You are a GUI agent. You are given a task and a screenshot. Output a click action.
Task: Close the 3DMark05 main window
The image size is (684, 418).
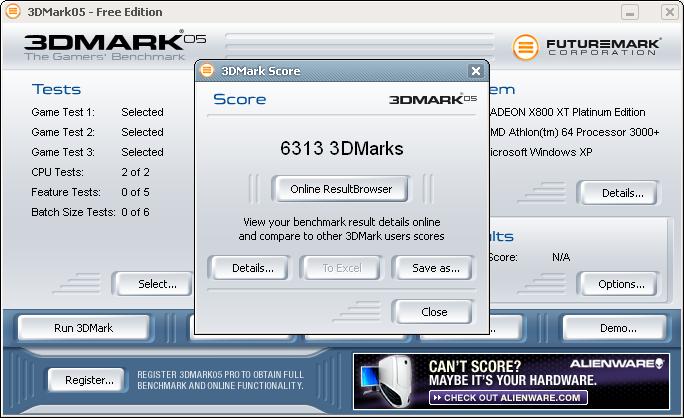(670, 12)
